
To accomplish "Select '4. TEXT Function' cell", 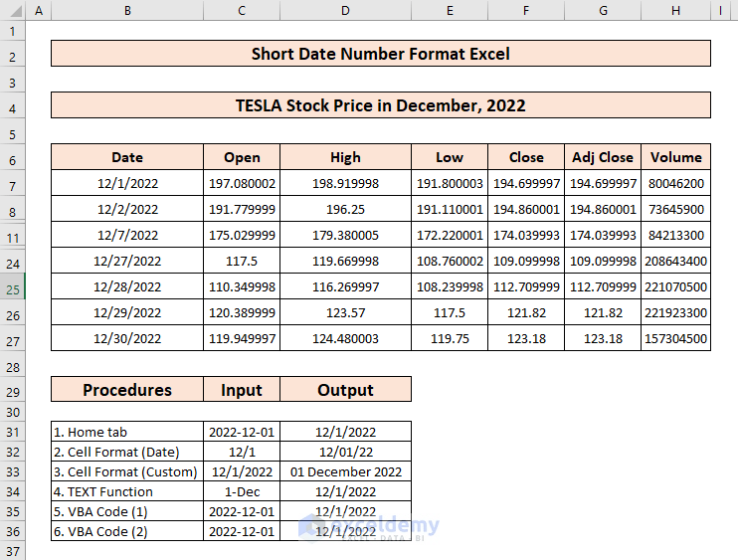I will (127, 491).
